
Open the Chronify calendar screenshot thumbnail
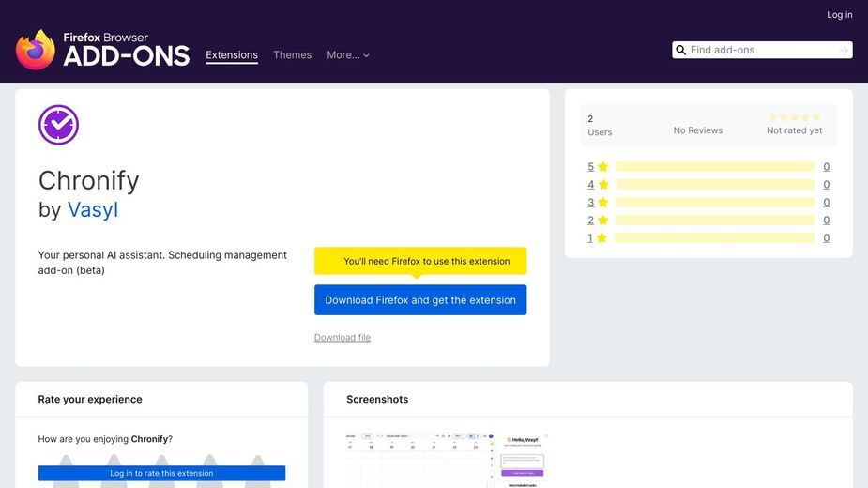(448, 460)
